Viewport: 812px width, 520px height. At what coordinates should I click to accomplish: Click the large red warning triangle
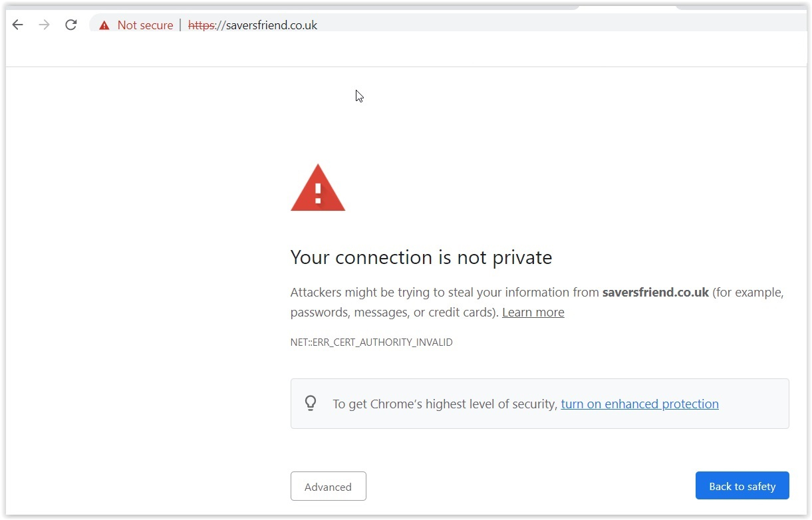(318, 188)
